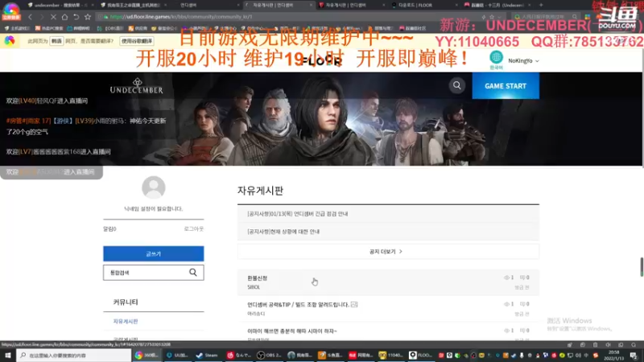The image size is (644, 362).
Task: Select 자유게시판 in community sidebar
Action: 126,321
